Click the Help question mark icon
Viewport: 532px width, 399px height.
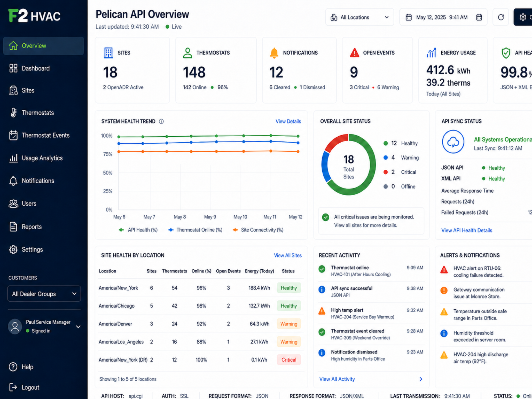[x=13, y=367]
